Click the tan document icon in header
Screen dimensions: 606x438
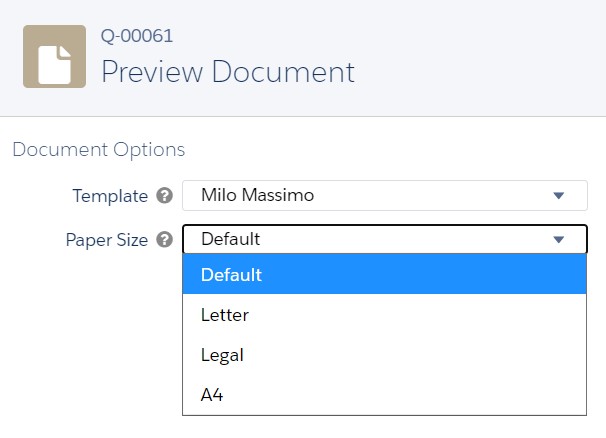(x=54, y=56)
